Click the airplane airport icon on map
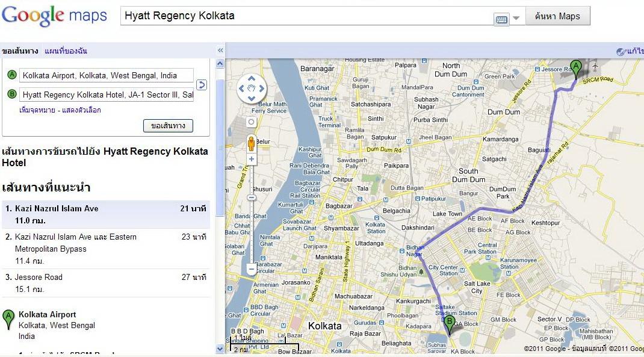Image resolution: width=644 pixels, height=357 pixels. pyautogui.click(x=595, y=66)
